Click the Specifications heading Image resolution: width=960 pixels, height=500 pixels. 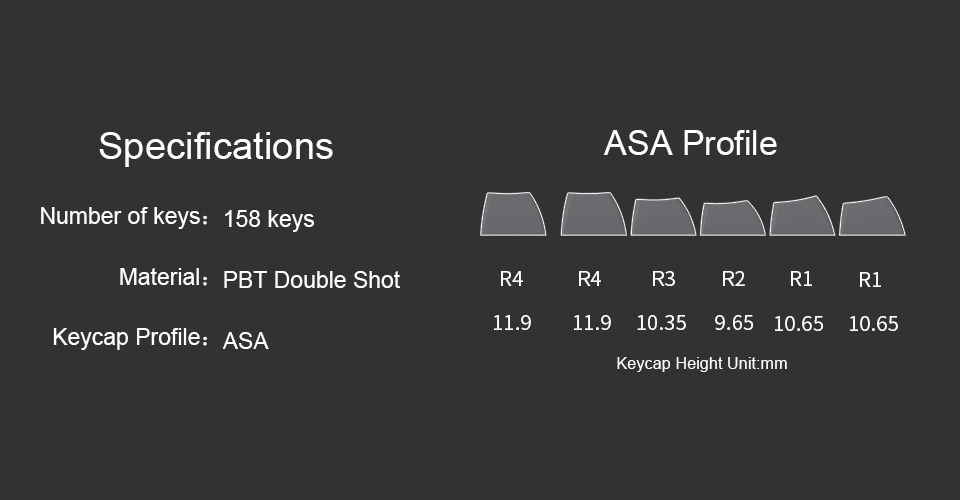click(x=216, y=146)
